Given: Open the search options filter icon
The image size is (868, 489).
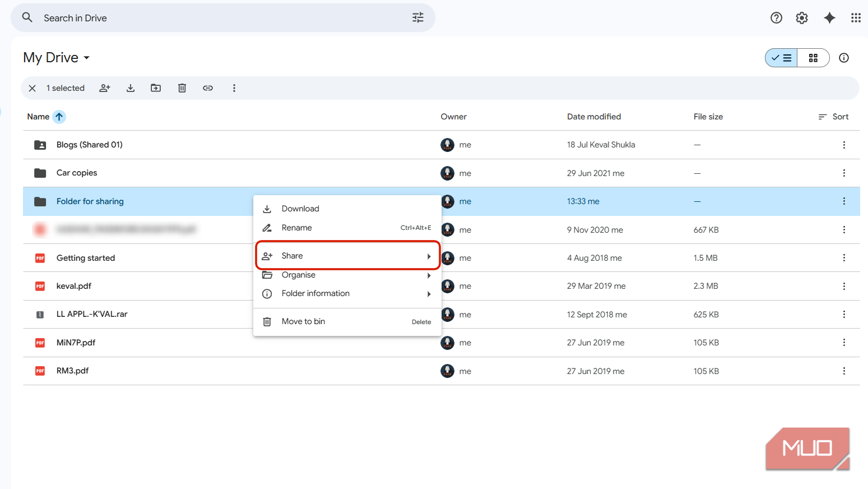Looking at the screenshot, I should pyautogui.click(x=418, y=17).
